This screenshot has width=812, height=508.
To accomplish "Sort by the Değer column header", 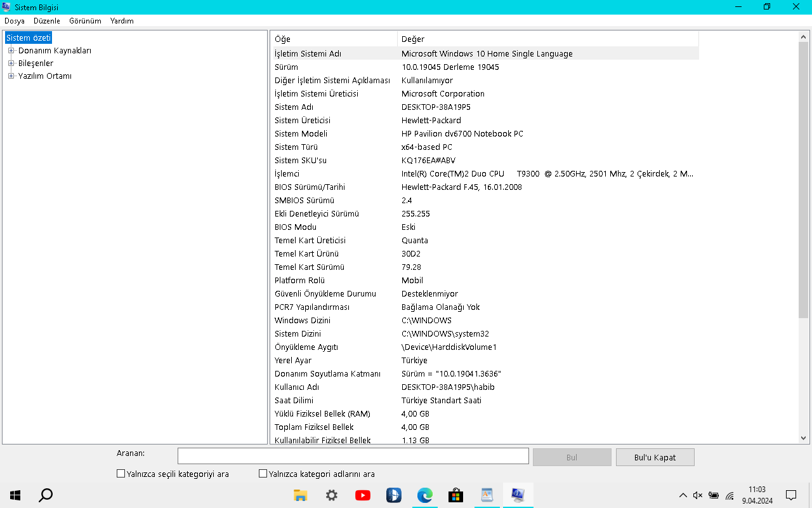I will [548, 39].
